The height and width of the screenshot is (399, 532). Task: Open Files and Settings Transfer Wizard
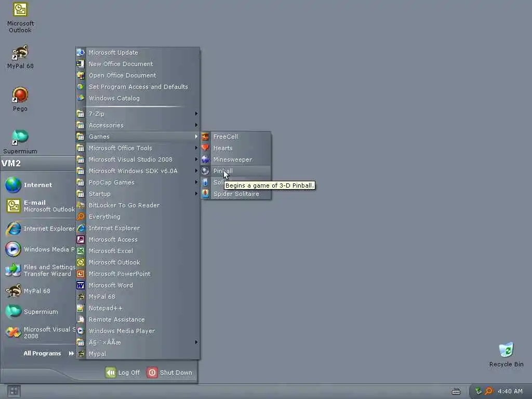point(40,270)
